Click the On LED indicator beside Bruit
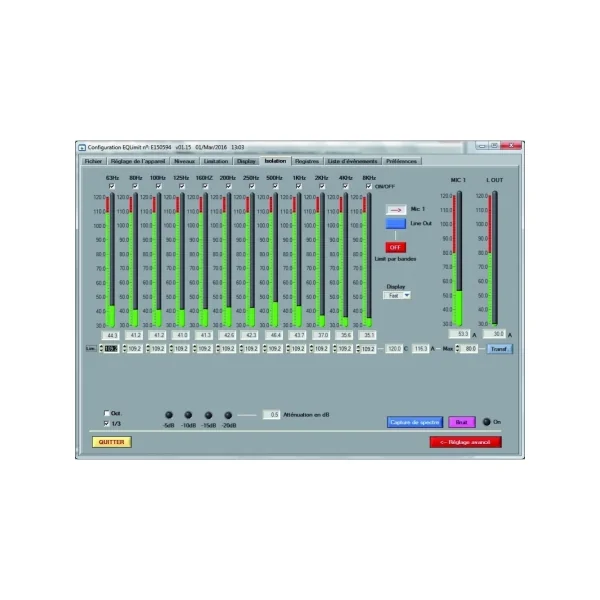 coord(486,422)
